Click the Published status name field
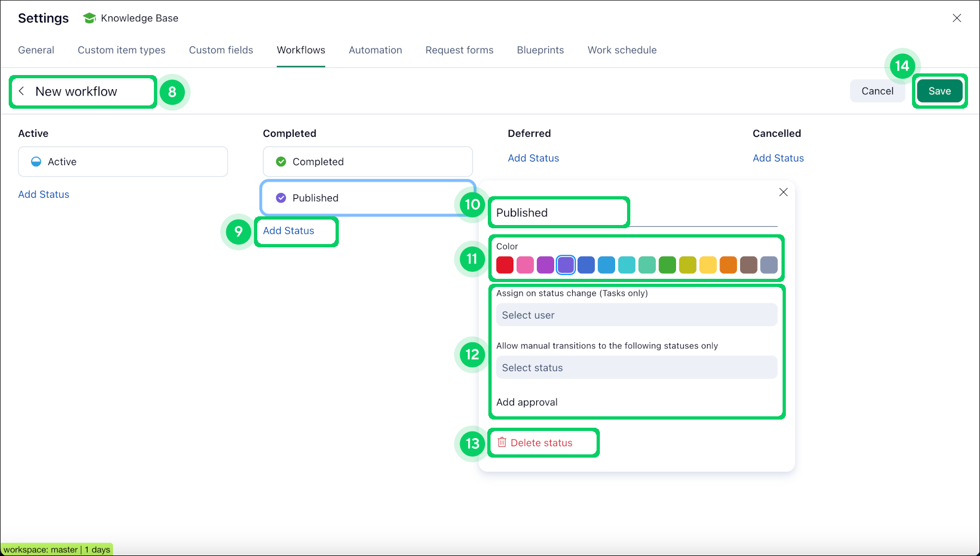The image size is (980, 556). (636, 213)
